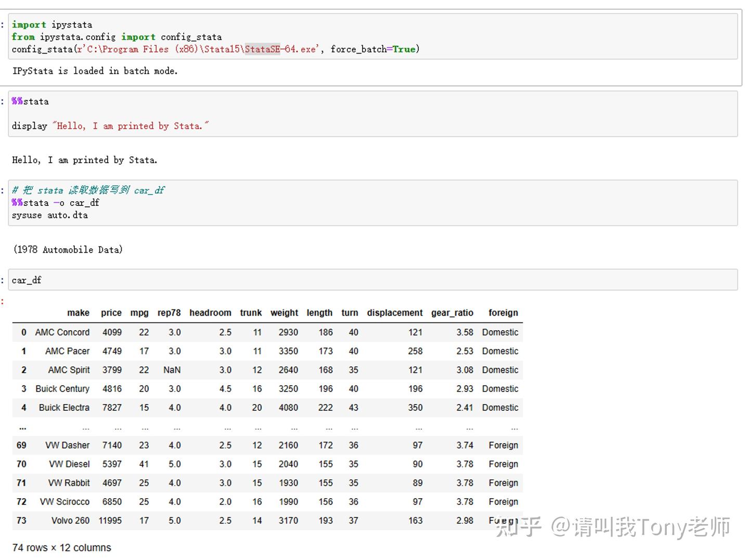This screenshot has width=749, height=560.
Task: Click the 74 rows × 12 columns label
Action: tap(61, 548)
